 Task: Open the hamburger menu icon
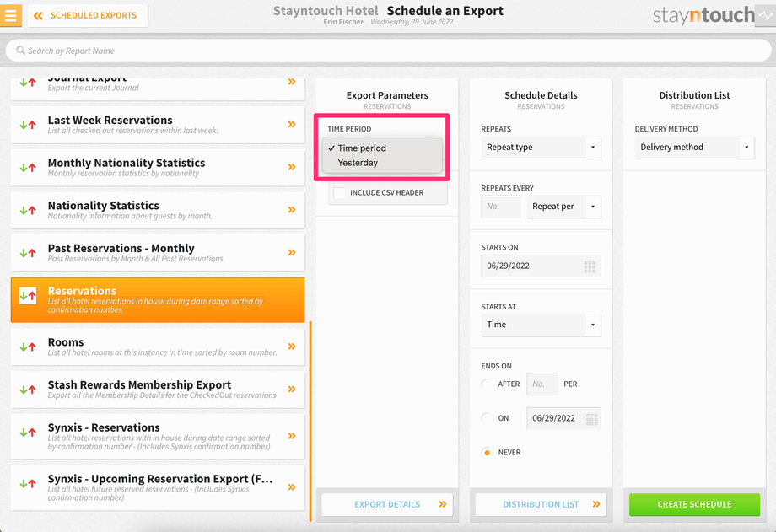click(10, 15)
